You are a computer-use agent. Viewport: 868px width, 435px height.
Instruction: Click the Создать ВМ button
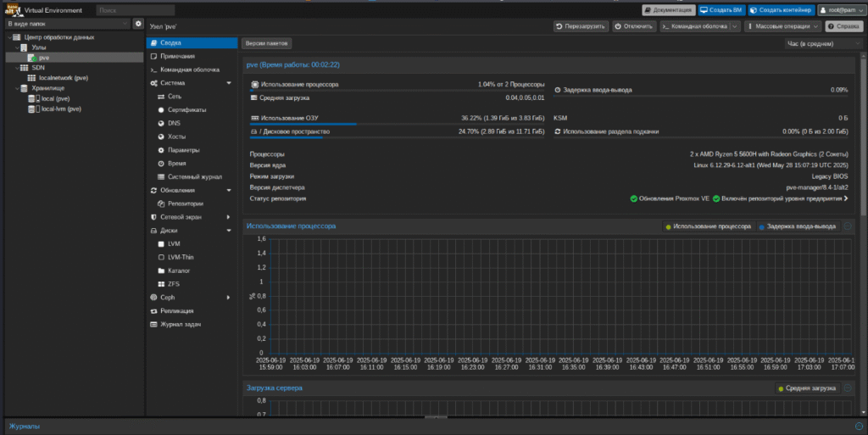pyautogui.click(x=721, y=10)
